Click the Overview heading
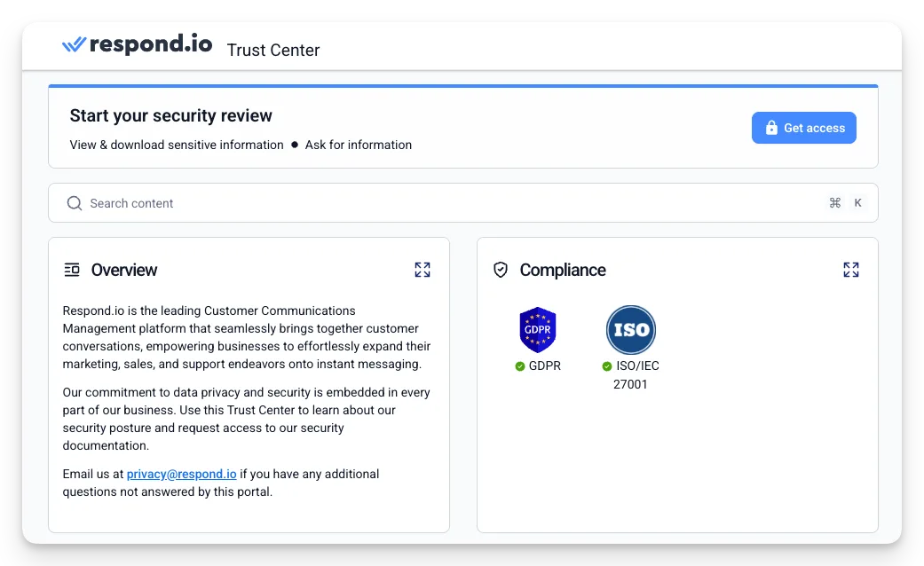 point(124,270)
